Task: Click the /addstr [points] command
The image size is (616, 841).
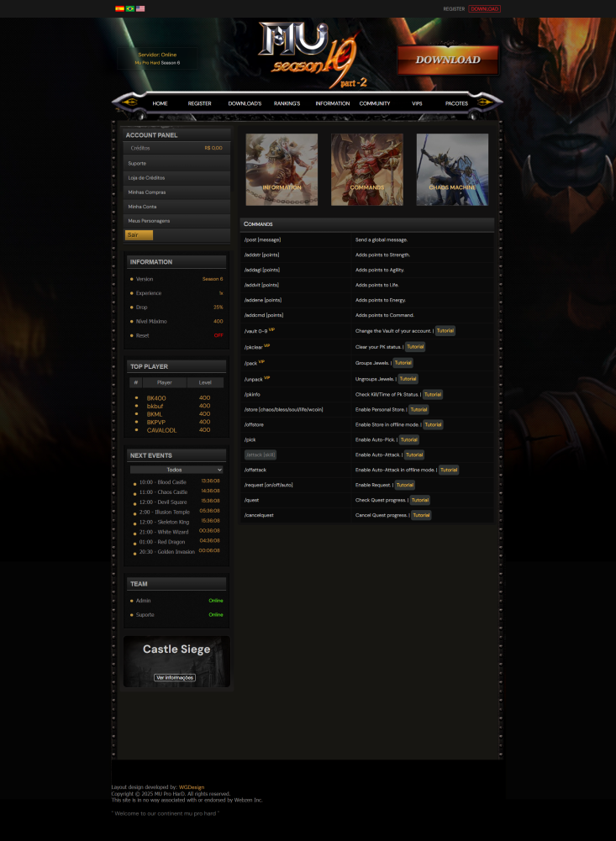Action: tap(261, 255)
